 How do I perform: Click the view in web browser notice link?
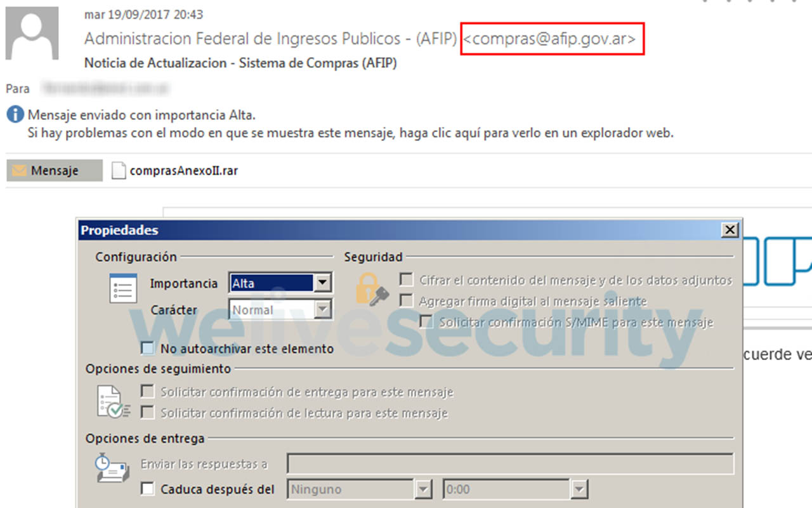[351, 133]
